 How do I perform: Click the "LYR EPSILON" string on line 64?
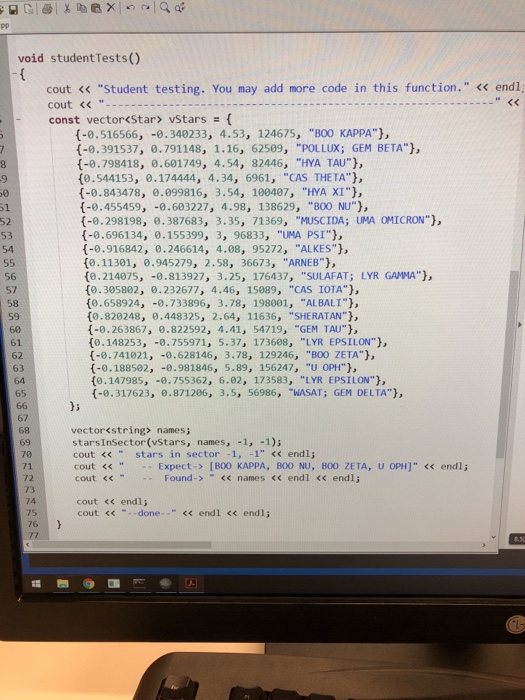pyautogui.click(x=338, y=380)
